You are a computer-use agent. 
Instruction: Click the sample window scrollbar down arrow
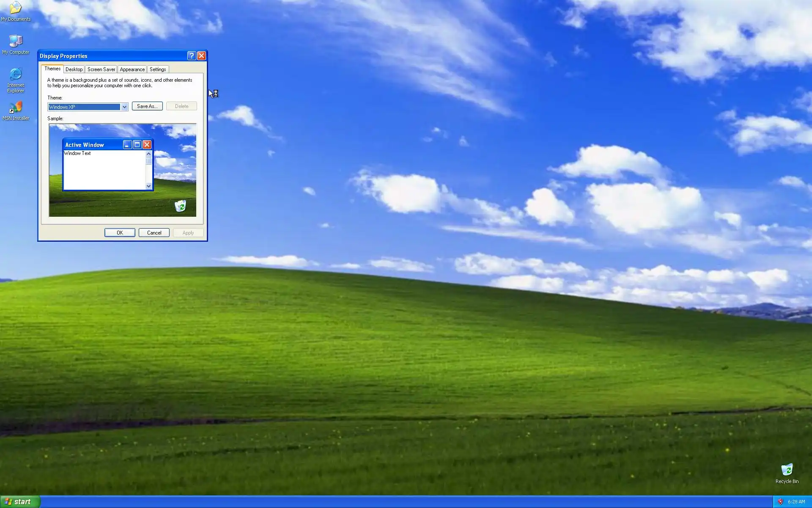pos(148,186)
